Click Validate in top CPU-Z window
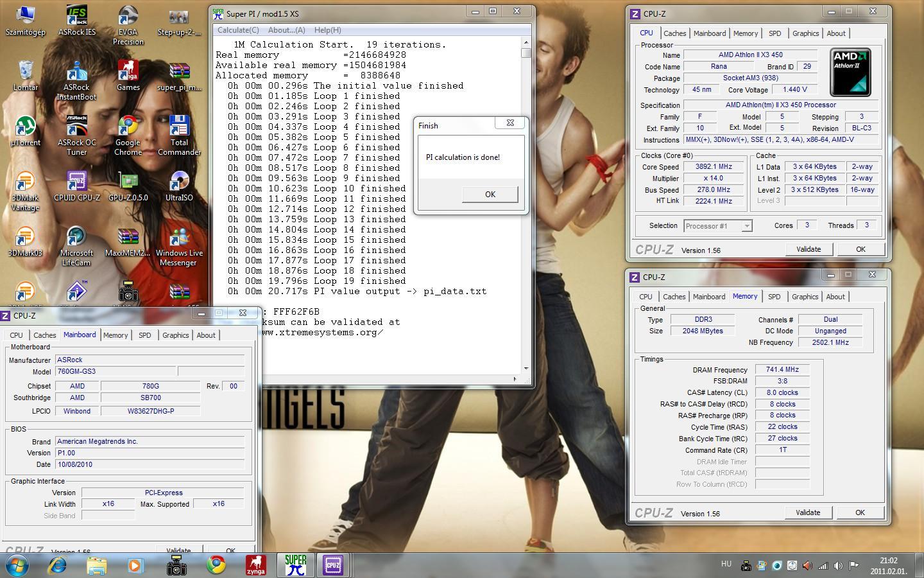 click(809, 249)
